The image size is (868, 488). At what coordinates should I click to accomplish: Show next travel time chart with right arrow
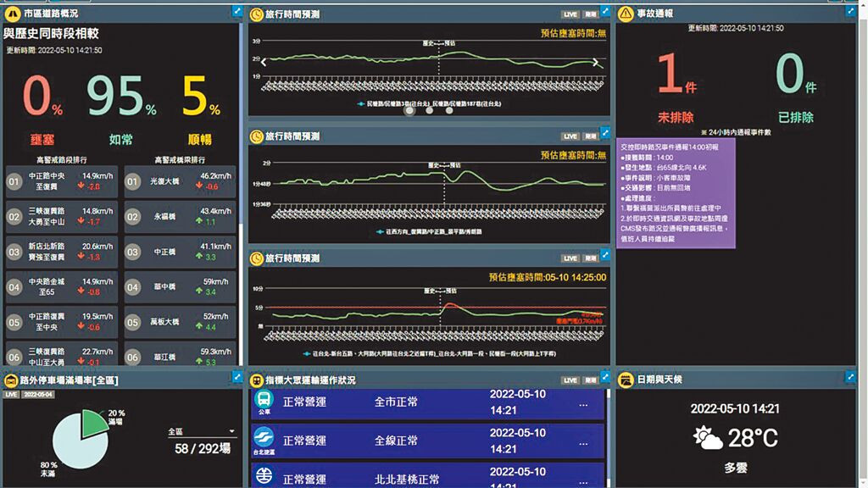(x=597, y=62)
